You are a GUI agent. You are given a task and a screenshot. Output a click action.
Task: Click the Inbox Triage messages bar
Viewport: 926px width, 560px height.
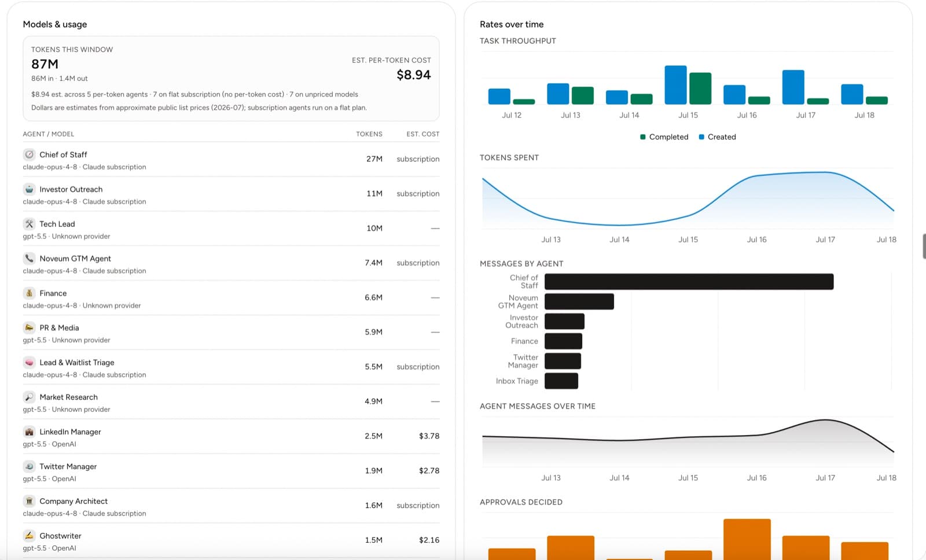(x=561, y=381)
